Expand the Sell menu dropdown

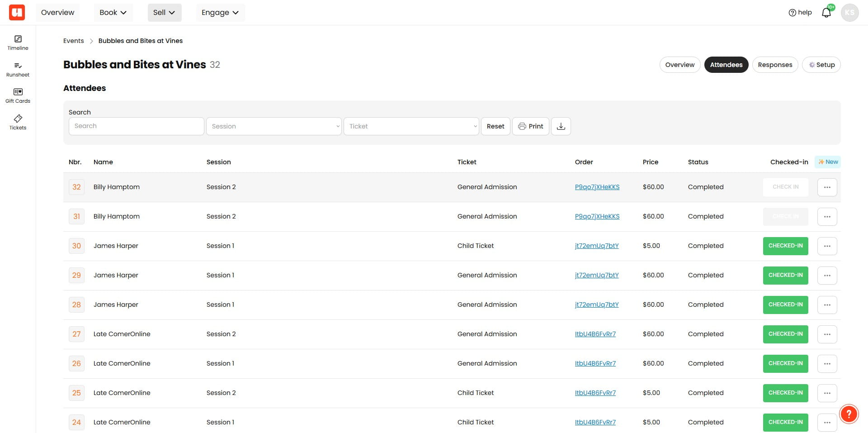coord(164,12)
